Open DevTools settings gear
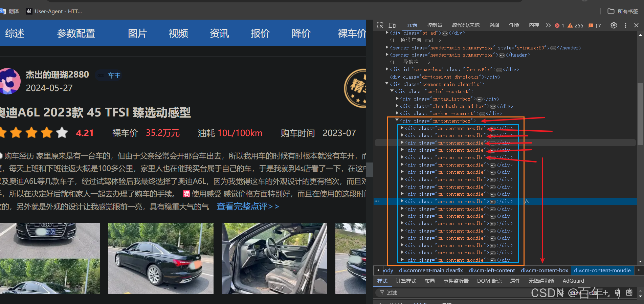The image size is (644, 304). coord(614,25)
